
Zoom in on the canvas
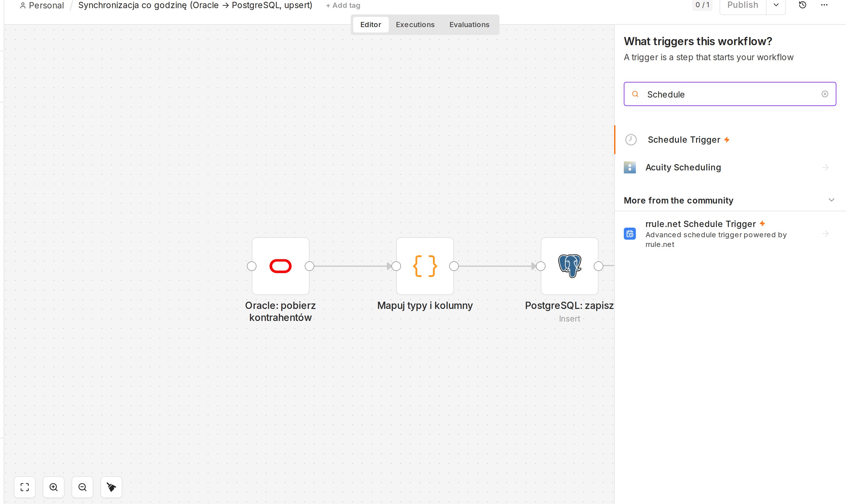click(x=54, y=487)
